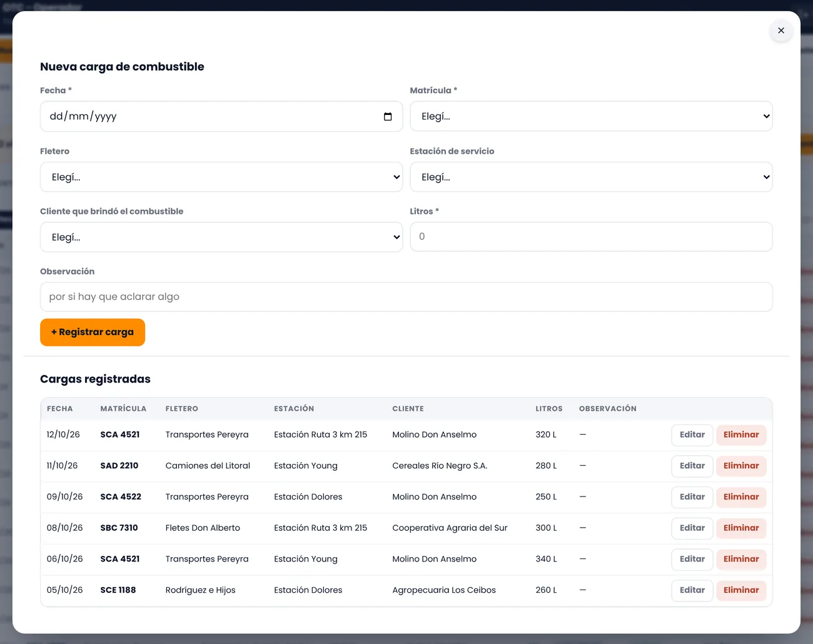
Task: Delete the SCE 1188 load row
Action: point(741,590)
